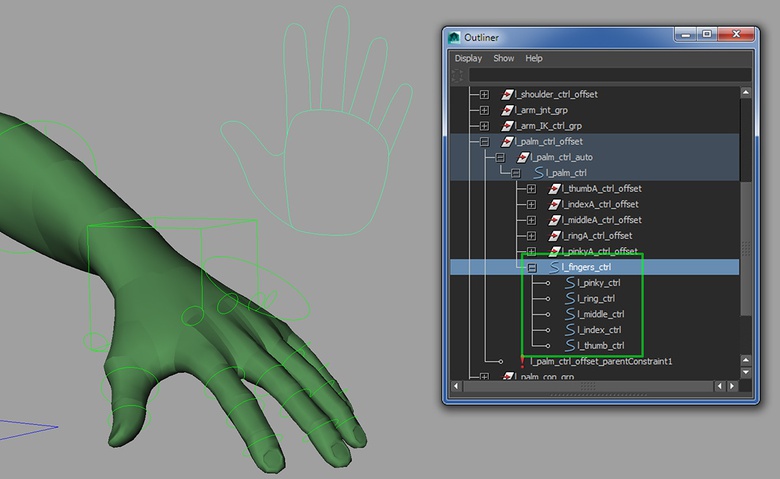
Task: Expand the l_thumbA_ctrl_offset node
Action: tap(531, 189)
